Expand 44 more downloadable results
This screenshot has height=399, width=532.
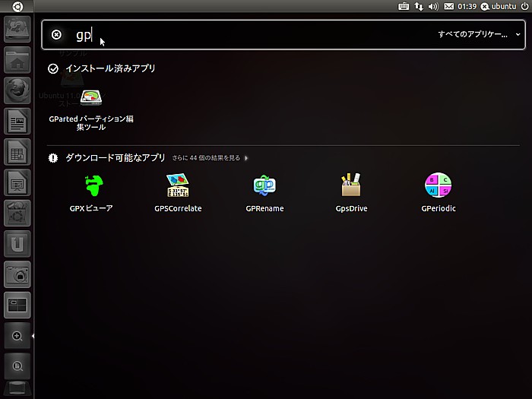(210, 158)
